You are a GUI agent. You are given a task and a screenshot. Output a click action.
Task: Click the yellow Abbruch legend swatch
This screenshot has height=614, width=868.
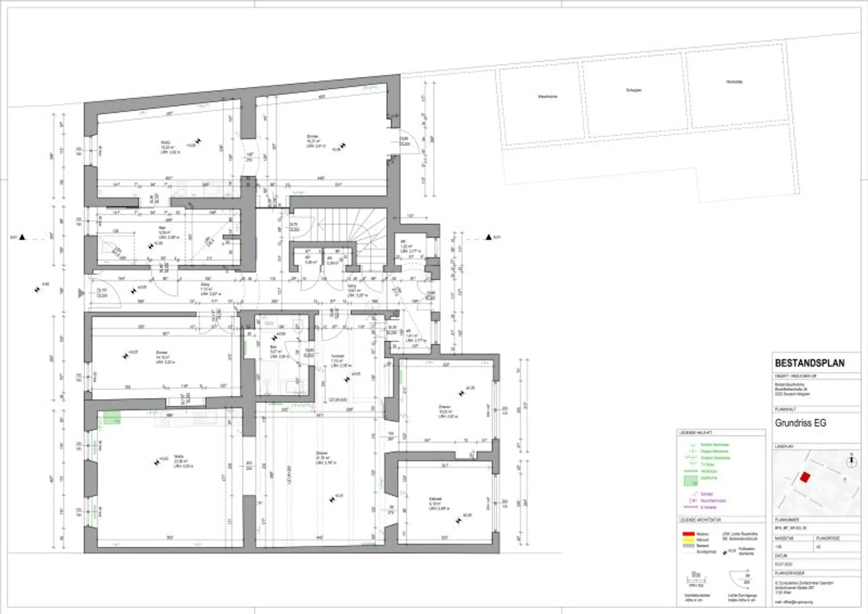coord(688,540)
